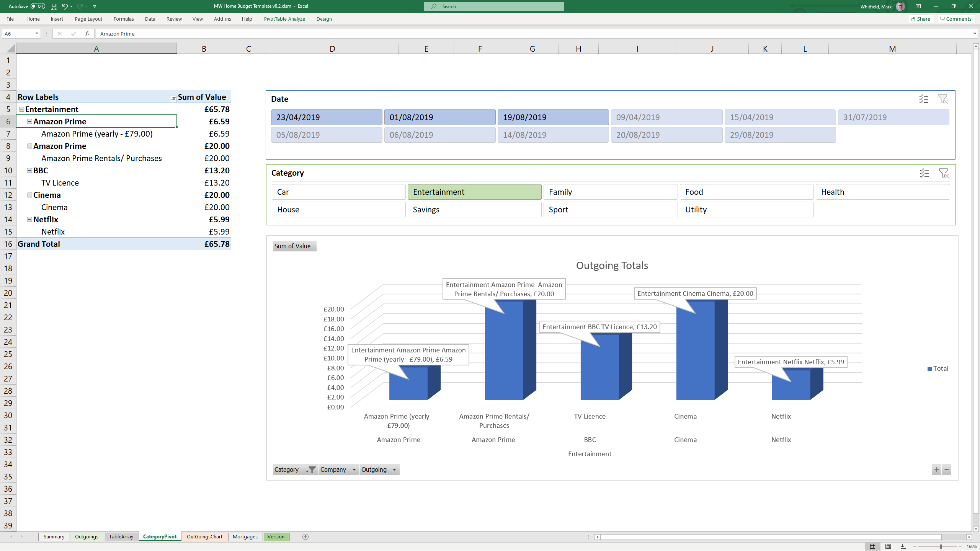Click the zoom slider handle

[941, 546]
